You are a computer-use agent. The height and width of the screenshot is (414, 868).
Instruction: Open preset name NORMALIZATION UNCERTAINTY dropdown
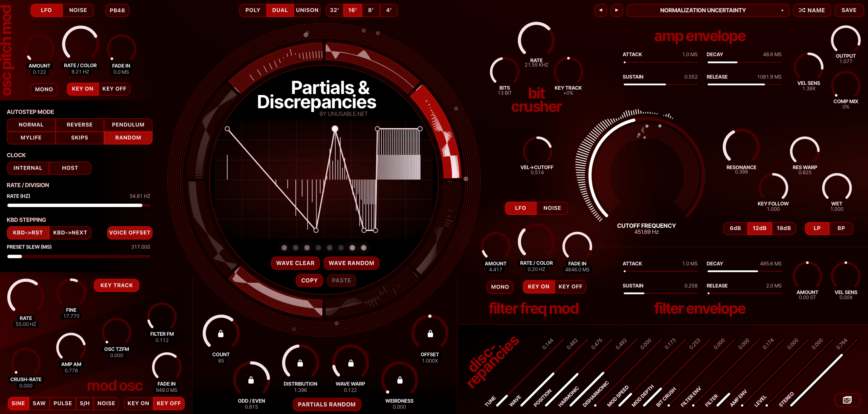[708, 10]
